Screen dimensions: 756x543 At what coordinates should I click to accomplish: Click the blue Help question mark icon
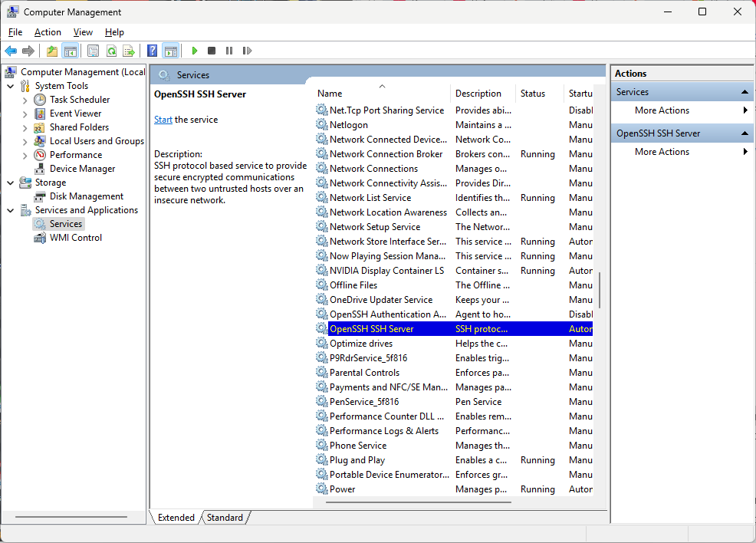tap(152, 51)
